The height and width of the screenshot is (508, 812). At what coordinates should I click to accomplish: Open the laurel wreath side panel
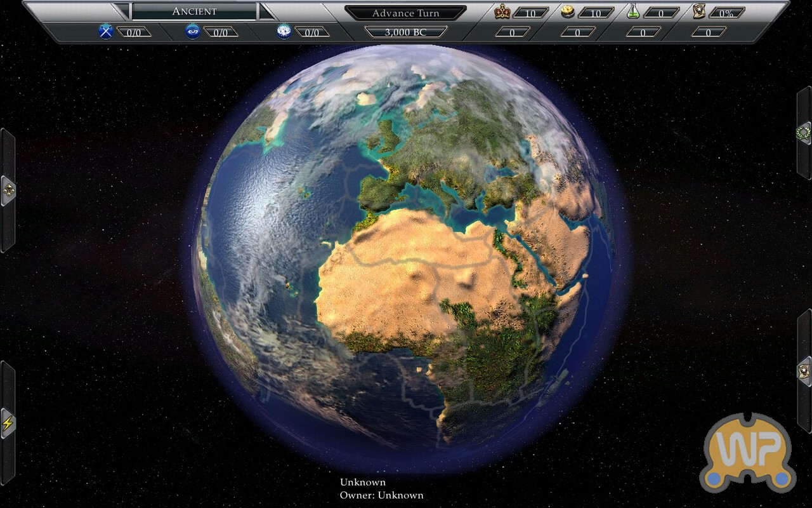pos(804,133)
